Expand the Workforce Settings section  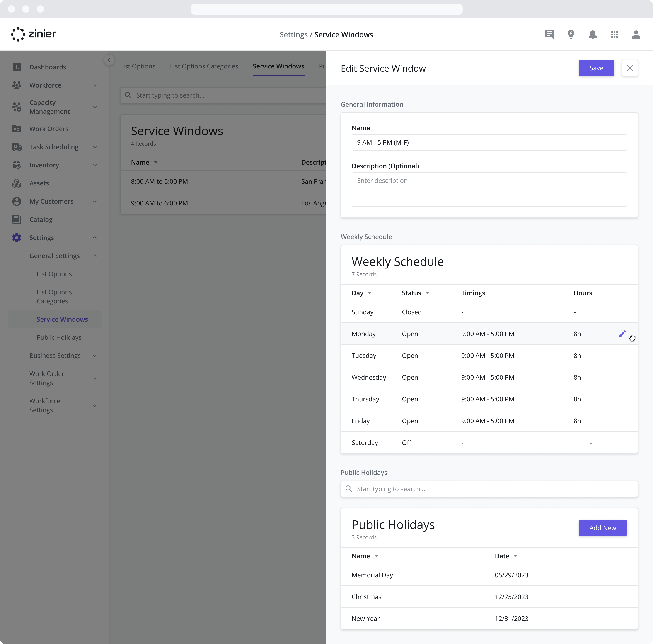95,405
